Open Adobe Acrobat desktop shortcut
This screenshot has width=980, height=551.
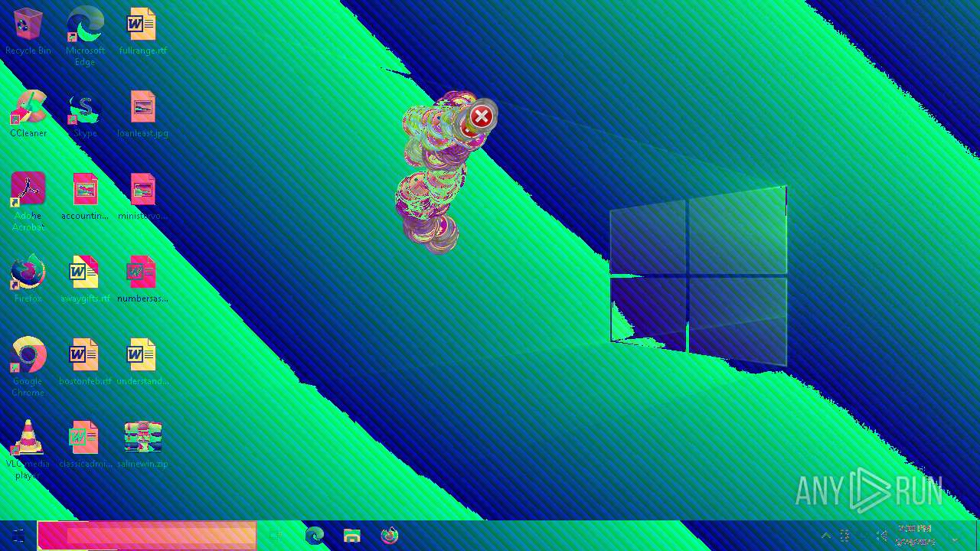click(28, 201)
